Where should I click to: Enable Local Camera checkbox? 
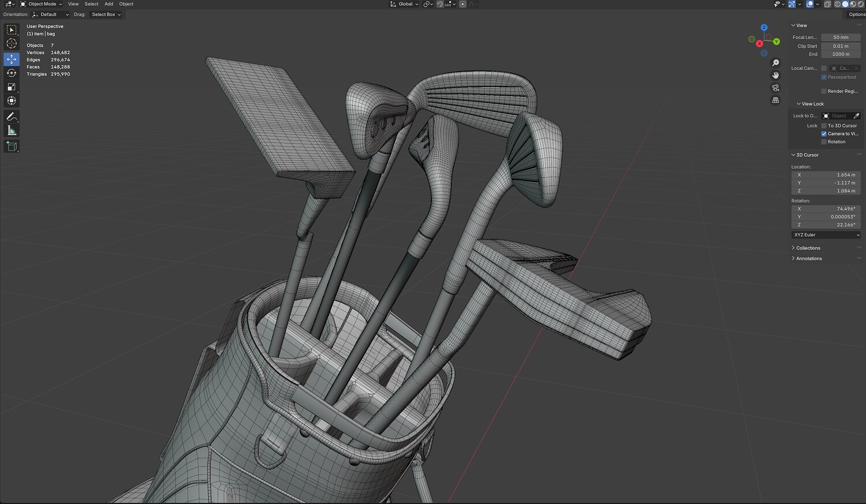[x=824, y=68]
